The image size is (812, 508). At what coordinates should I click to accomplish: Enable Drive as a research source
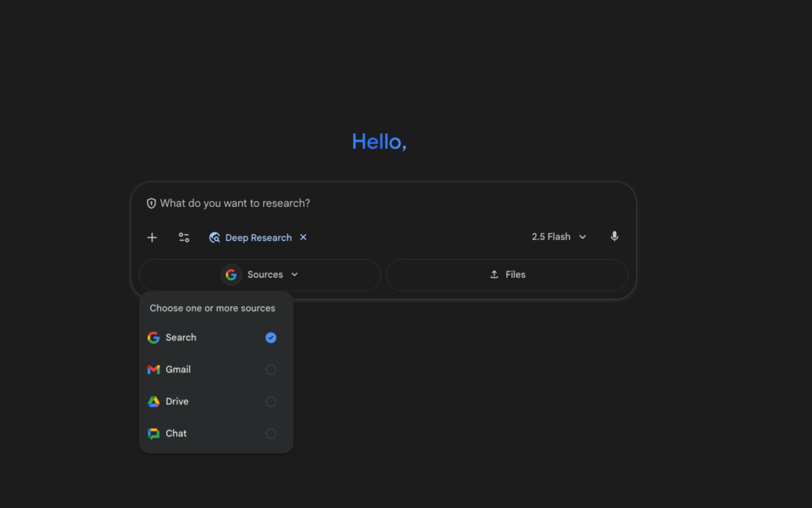point(271,401)
